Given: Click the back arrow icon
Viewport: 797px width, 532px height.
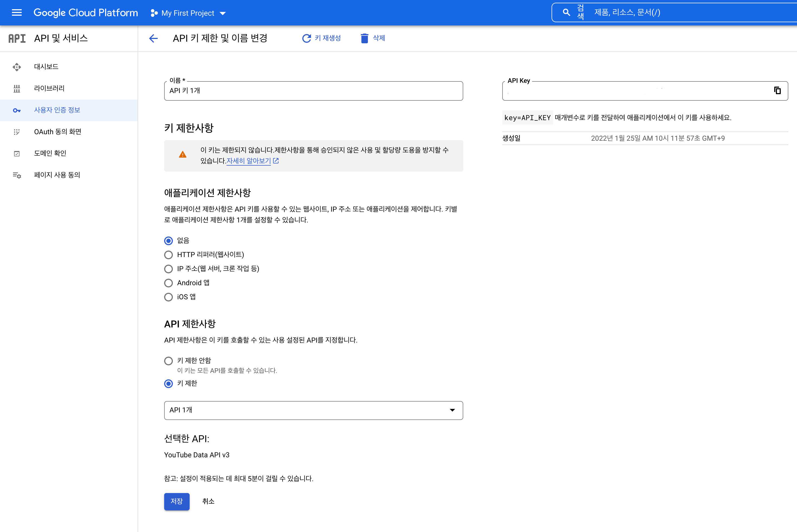Looking at the screenshot, I should pos(154,38).
